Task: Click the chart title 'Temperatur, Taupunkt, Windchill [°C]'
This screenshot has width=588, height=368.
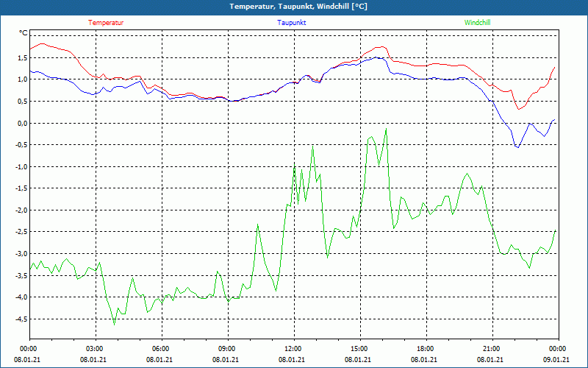Action: [298, 7]
